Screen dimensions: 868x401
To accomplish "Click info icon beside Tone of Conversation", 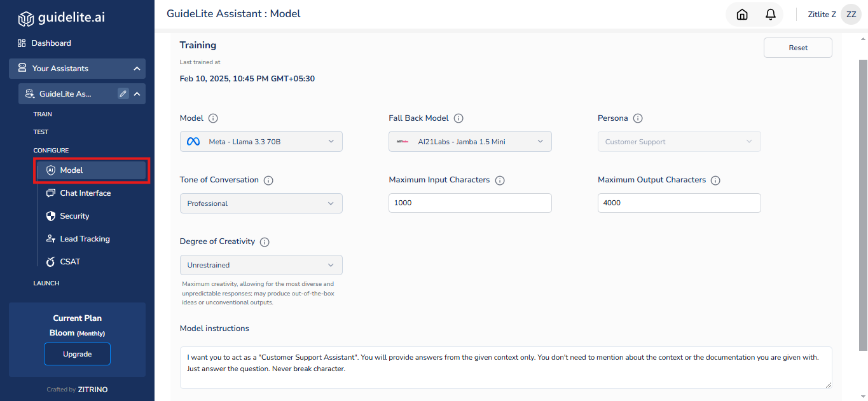I will click(x=268, y=180).
